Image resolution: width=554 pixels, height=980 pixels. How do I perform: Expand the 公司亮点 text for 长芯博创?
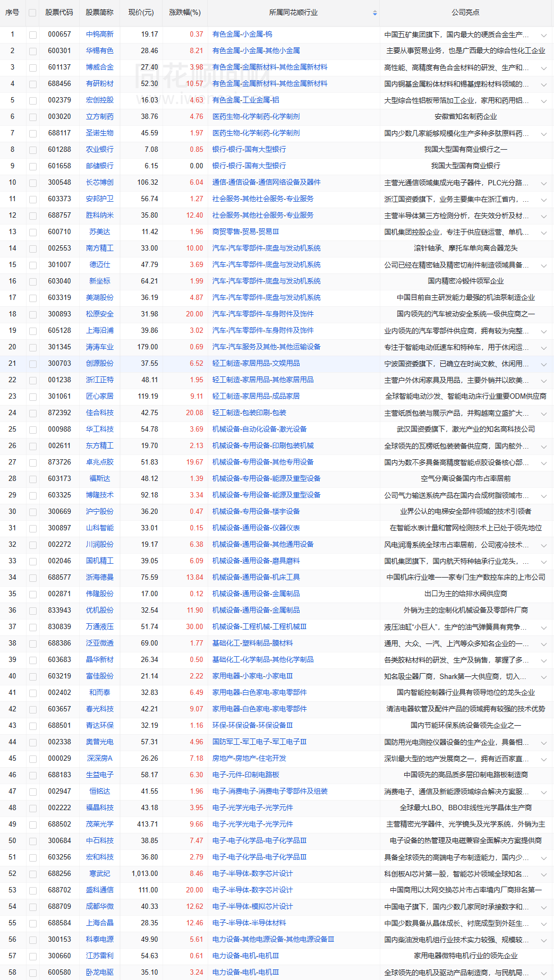(x=544, y=184)
